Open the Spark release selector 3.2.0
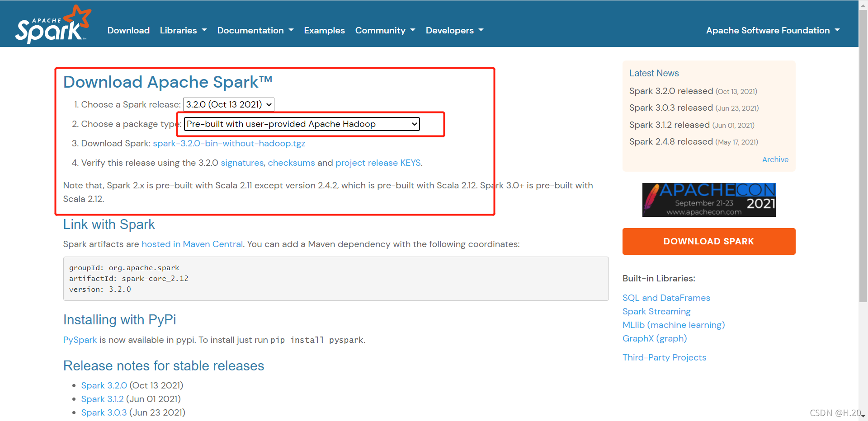This screenshot has width=868, height=421. [229, 104]
